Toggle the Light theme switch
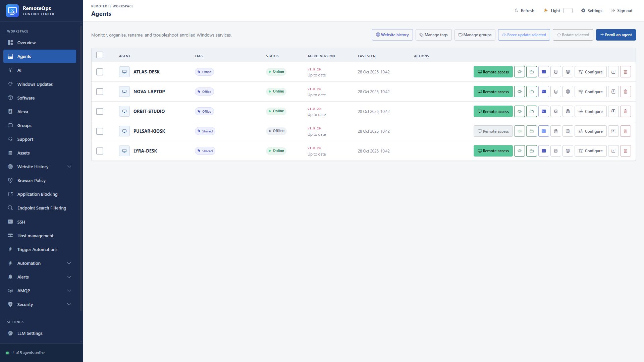 568,11
